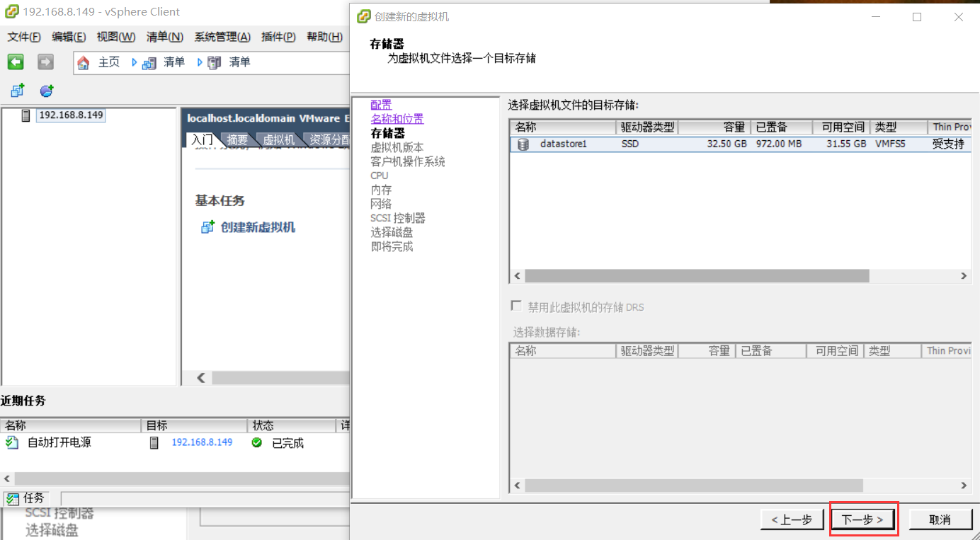
Task: Expand the arrow after 主页 breadcrumb
Action: pyautogui.click(x=134, y=62)
